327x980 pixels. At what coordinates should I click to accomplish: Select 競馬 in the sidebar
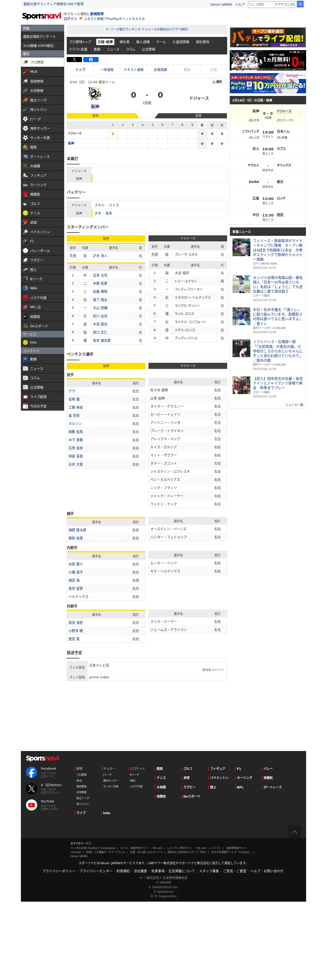click(x=42, y=147)
